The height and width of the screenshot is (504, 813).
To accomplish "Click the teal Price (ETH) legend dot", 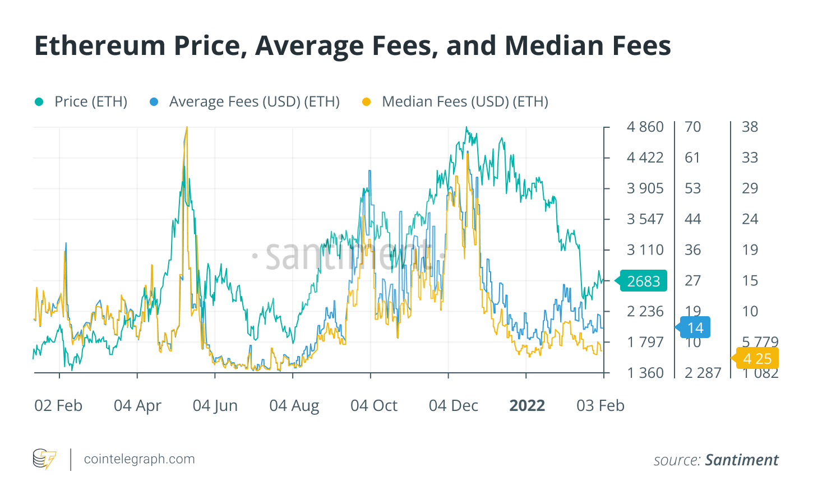I will tap(39, 102).
